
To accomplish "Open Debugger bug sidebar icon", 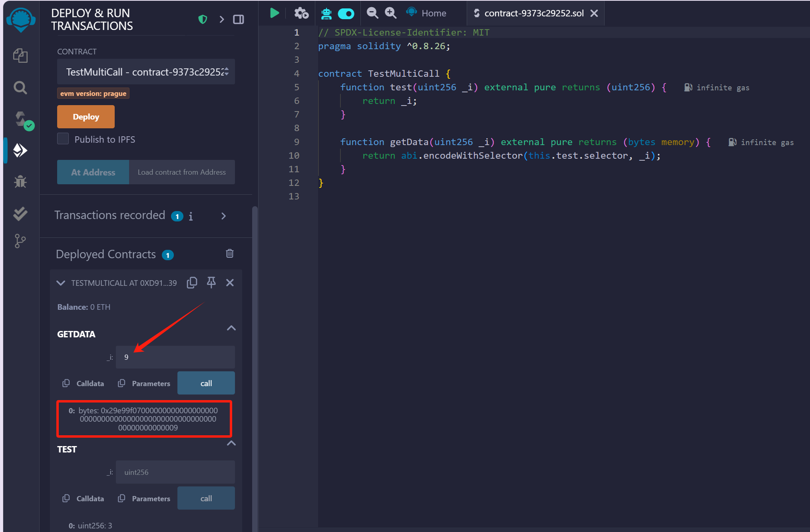I will click(x=20, y=182).
